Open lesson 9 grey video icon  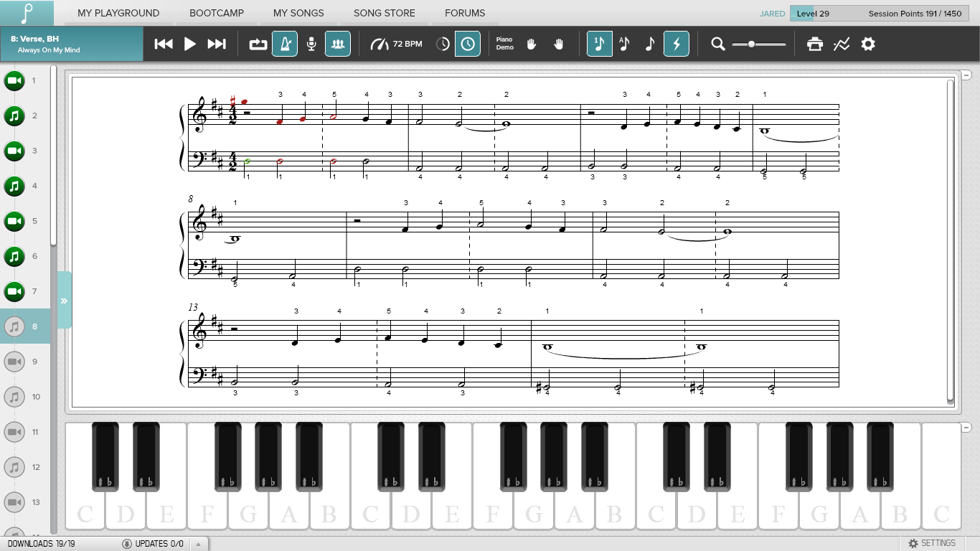[x=14, y=362]
